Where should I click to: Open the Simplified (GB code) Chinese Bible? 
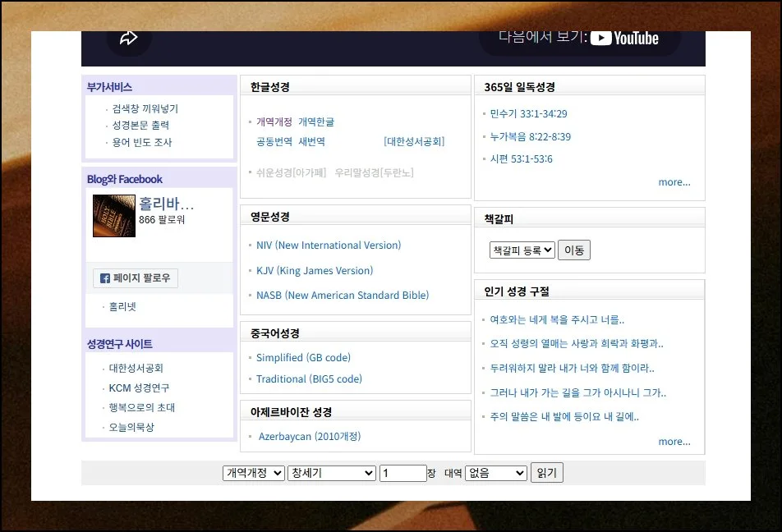click(303, 357)
